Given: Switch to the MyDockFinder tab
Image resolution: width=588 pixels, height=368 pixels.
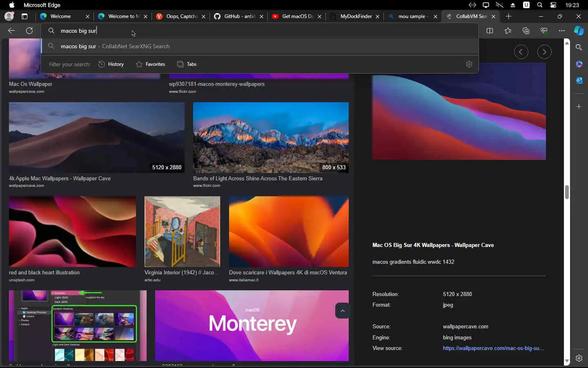Looking at the screenshot, I should tap(355, 16).
